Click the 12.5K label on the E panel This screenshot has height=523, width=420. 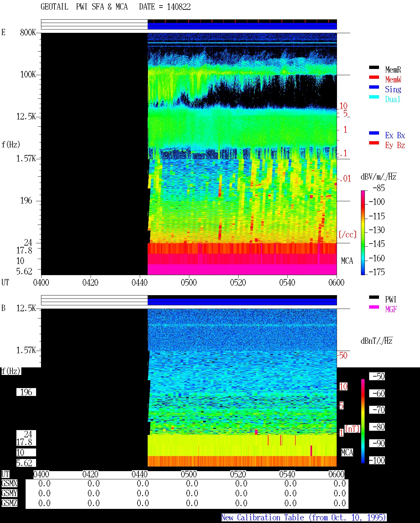(26, 116)
